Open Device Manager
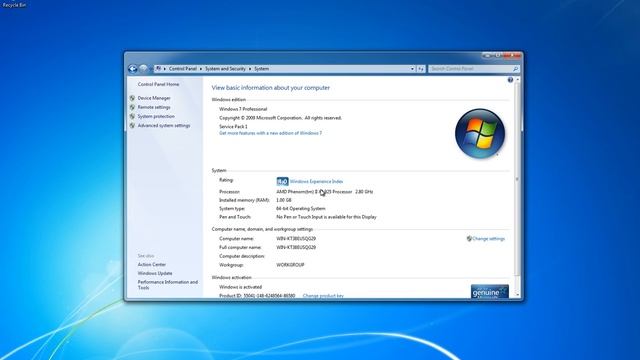 tap(154, 98)
